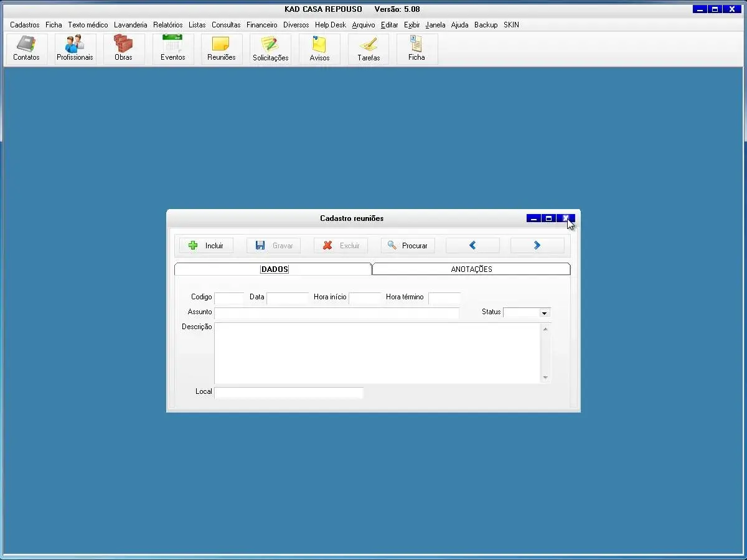Image resolution: width=747 pixels, height=560 pixels.
Task: Expand the Status dropdown
Action: pos(544,313)
